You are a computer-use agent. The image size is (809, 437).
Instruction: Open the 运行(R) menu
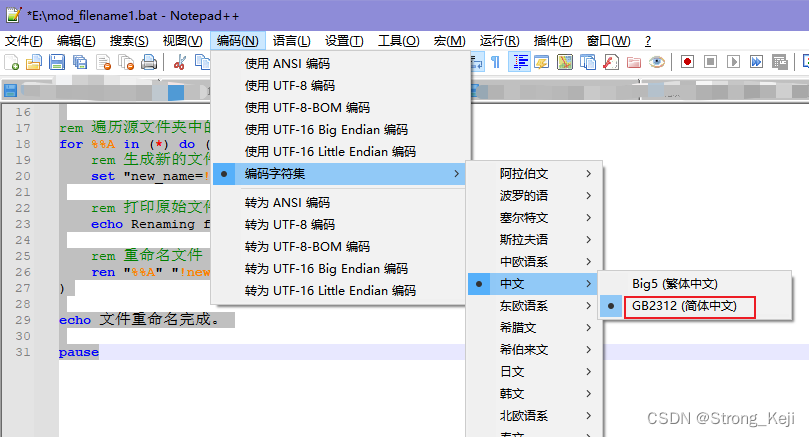tap(499, 41)
